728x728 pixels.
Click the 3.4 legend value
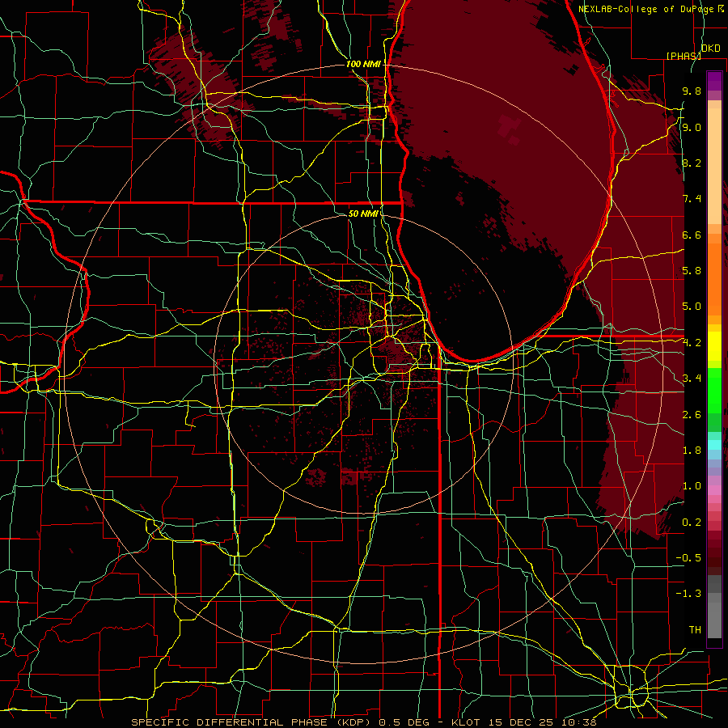click(x=692, y=379)
